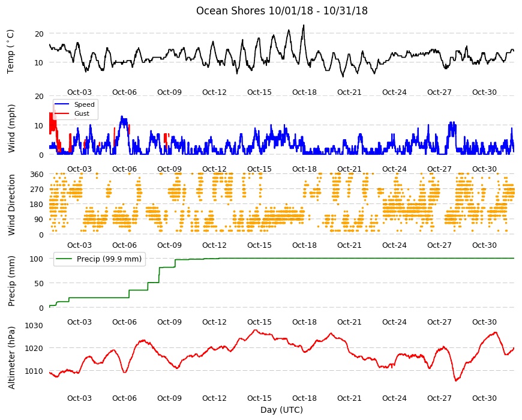Viewport: 522px width, 420px height.
Task: Click the 'Wind Direction' y-axis label
Action: point(11,205)
